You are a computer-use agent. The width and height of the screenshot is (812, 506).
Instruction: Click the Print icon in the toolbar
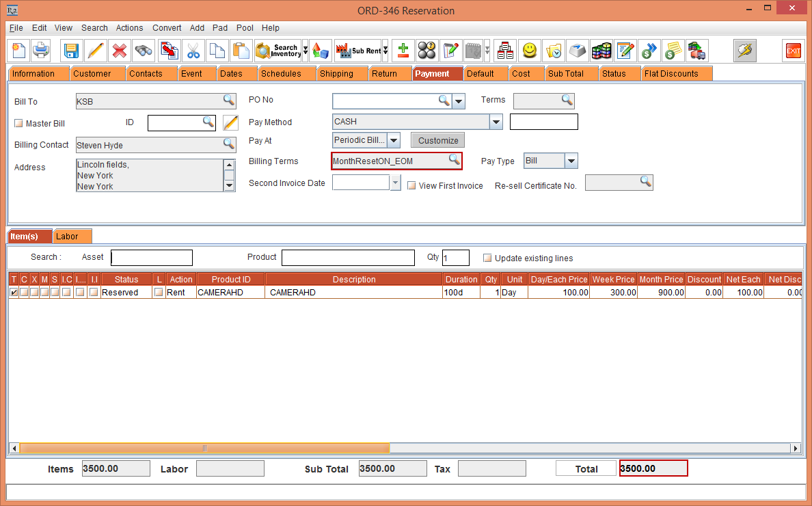(x=42, y=51)
